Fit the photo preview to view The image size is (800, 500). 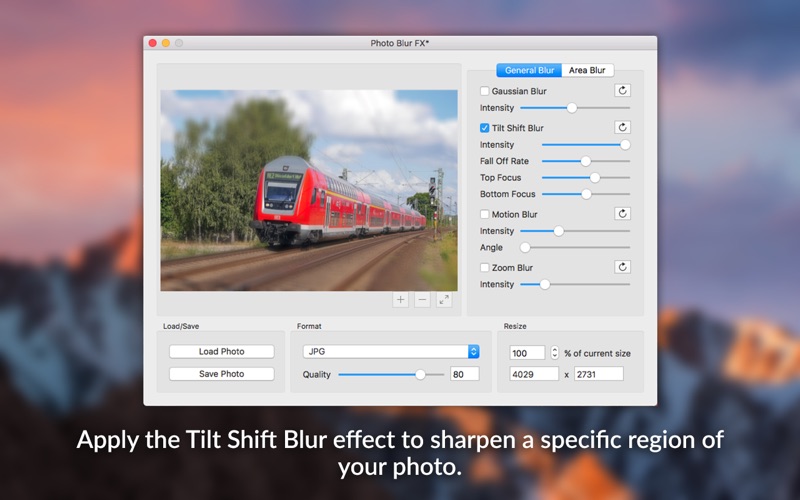click(444, 300)
